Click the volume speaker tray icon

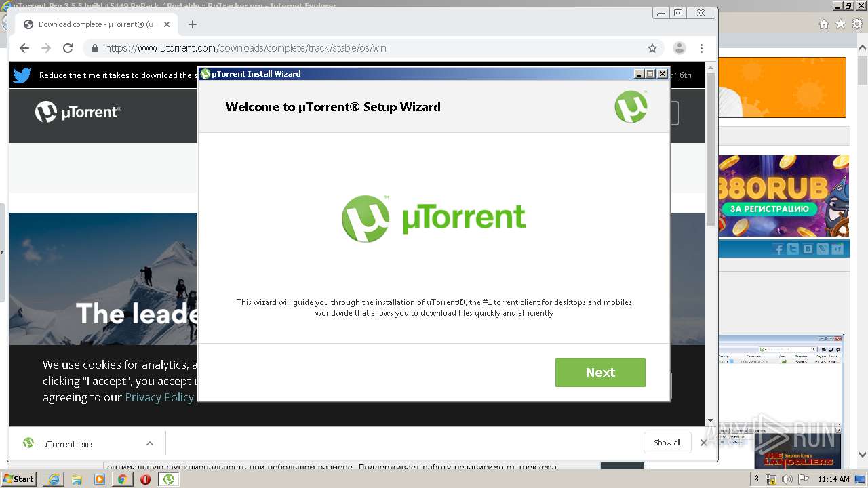pyautogui.click(x=787, y=479)
